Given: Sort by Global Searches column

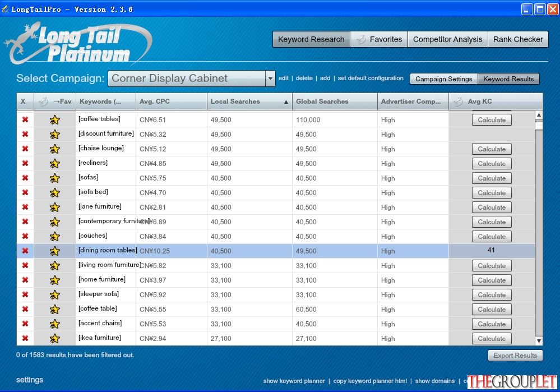Looking at the screenshot, I should (x=335, y=102).
